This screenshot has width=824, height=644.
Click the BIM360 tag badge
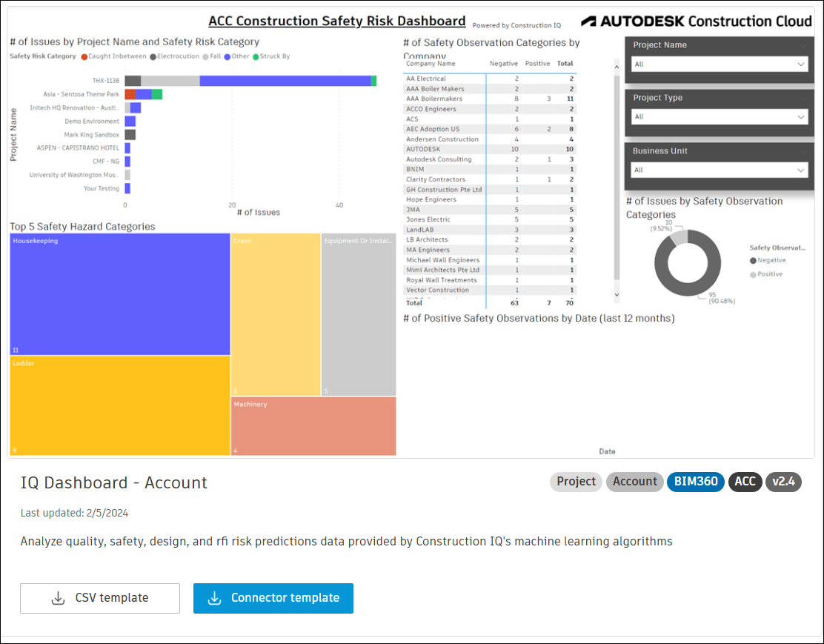point(696,482)
